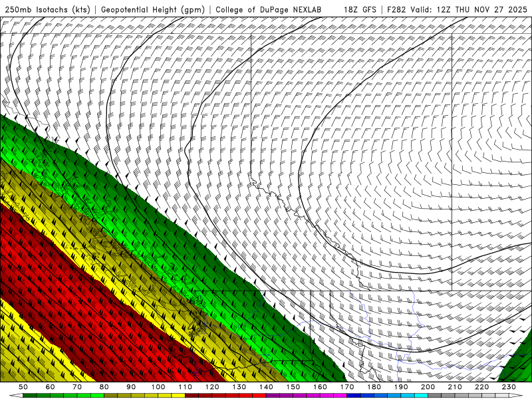Image resolution: width=532 pixels, height=399 pixels.
Task: Click the '180' label on the color scale
Action: (x=374, y=387)
